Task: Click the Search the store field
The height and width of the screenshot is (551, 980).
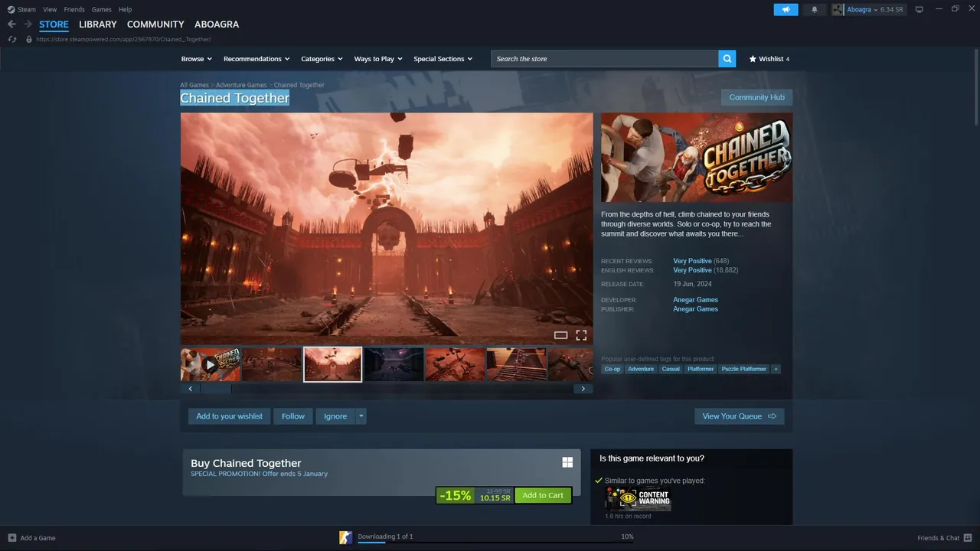Action: [605, 59]
